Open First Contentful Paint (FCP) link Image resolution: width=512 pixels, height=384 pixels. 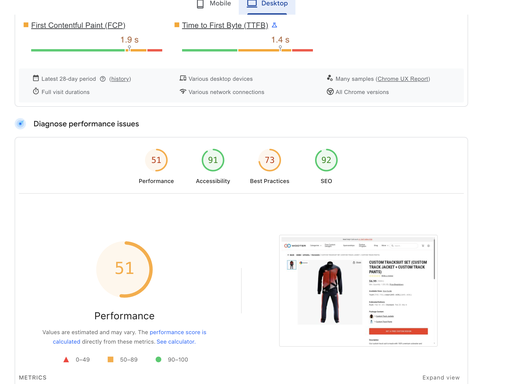(x=78, y=25)
